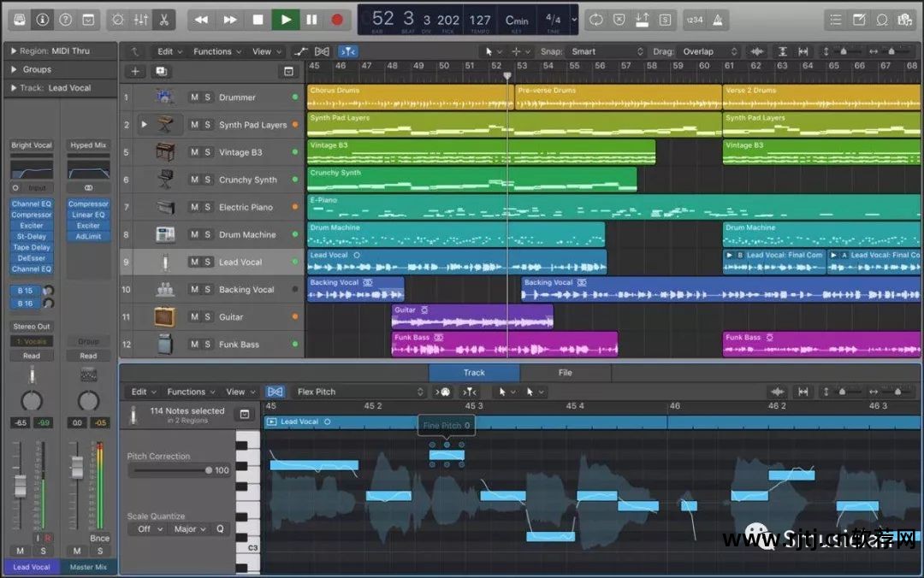Click the Record button in transport
Viewport: 924px width, 578px height.
pos(337,19)
